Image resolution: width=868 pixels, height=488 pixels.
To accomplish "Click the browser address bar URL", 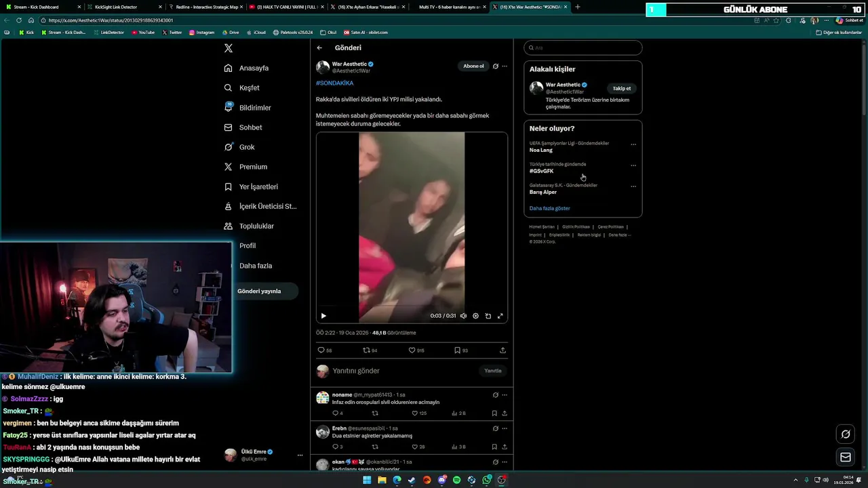I will click(x=111, y=20).
